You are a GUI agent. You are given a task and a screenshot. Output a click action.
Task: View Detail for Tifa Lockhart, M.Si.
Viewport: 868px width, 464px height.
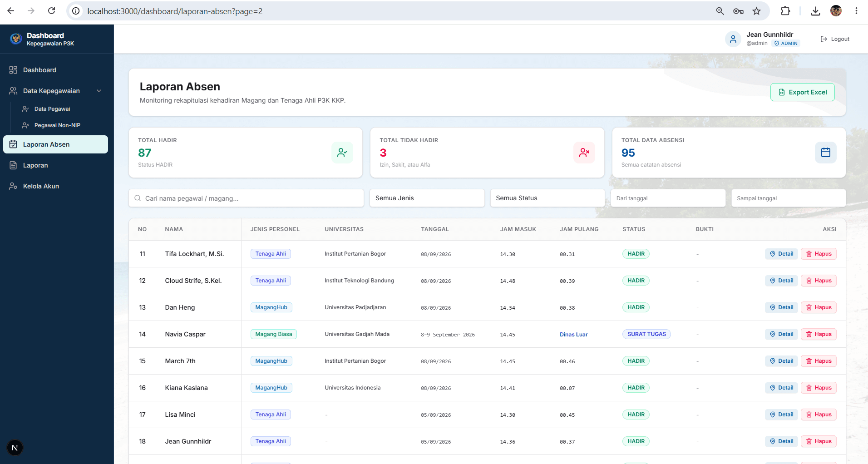(x=781, y=254)
